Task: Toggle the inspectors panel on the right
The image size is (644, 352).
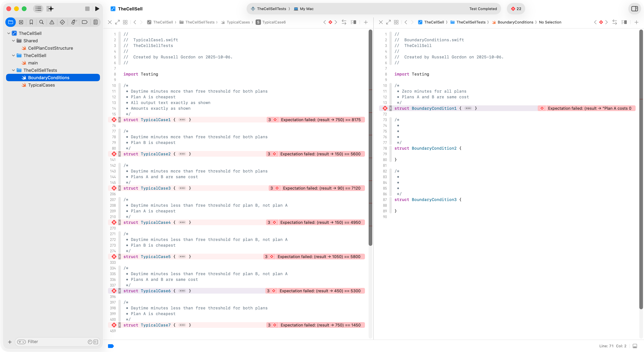Action: click(634, 9)
